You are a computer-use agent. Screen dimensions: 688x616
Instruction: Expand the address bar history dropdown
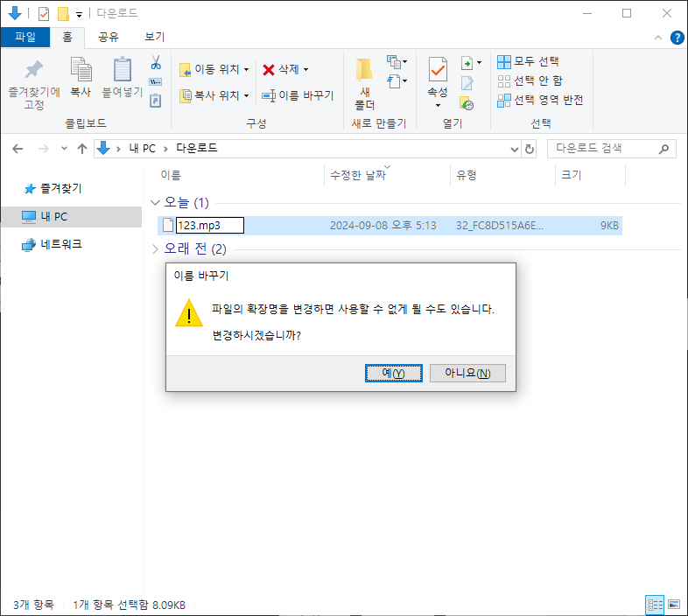pos(515,149)
